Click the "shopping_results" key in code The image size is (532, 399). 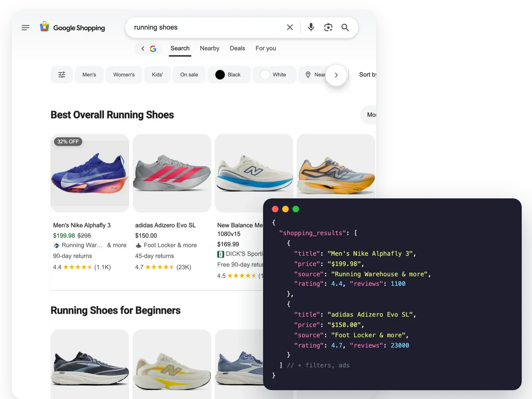(x=313, y=233)
